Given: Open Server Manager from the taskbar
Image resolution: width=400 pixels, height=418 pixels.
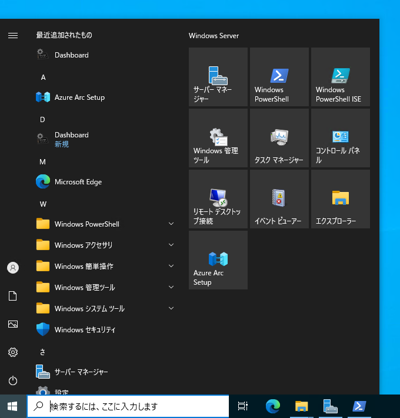Looking at the screenshot, I should point(330,406).
